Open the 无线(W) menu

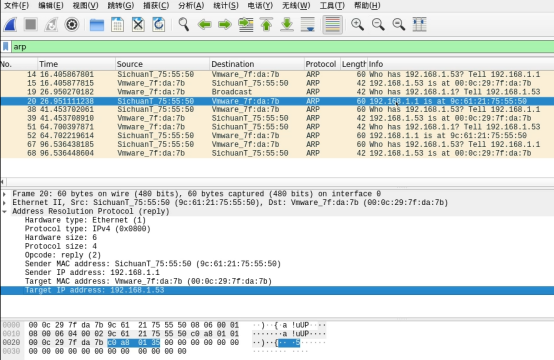pyautogui.click(x=296, y=5)
